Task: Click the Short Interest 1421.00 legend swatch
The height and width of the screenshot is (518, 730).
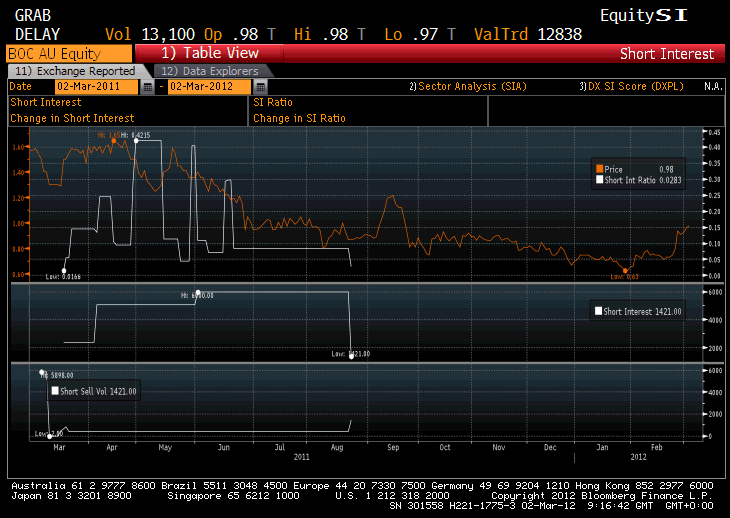Action: coord(599,311)
